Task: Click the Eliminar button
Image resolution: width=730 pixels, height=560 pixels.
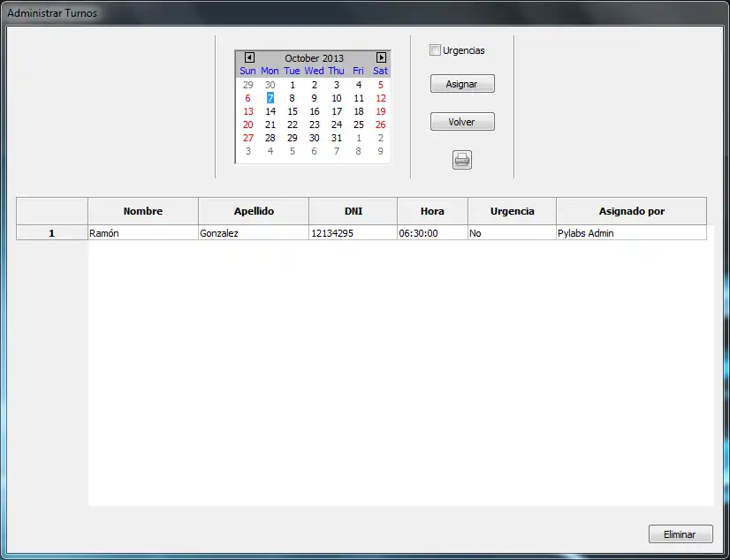Action: (x=681, y=534)
